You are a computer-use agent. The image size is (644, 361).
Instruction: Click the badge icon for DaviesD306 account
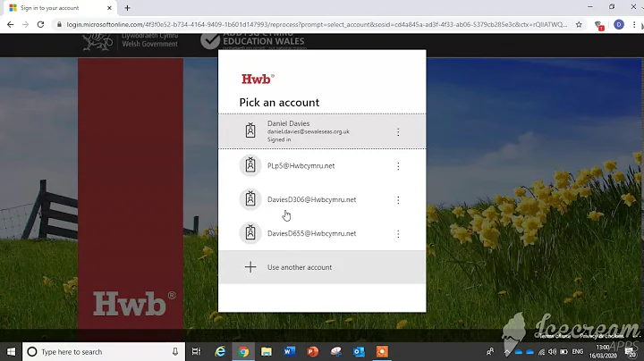point(250,199)
